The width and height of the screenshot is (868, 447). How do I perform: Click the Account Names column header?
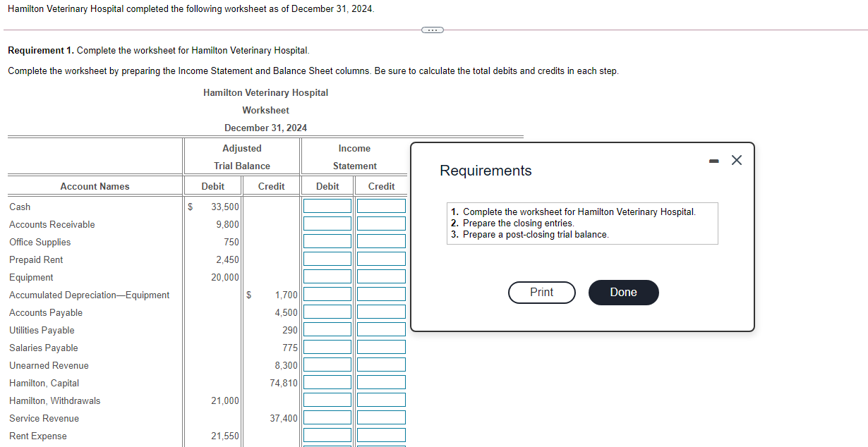tap(95, 186)
